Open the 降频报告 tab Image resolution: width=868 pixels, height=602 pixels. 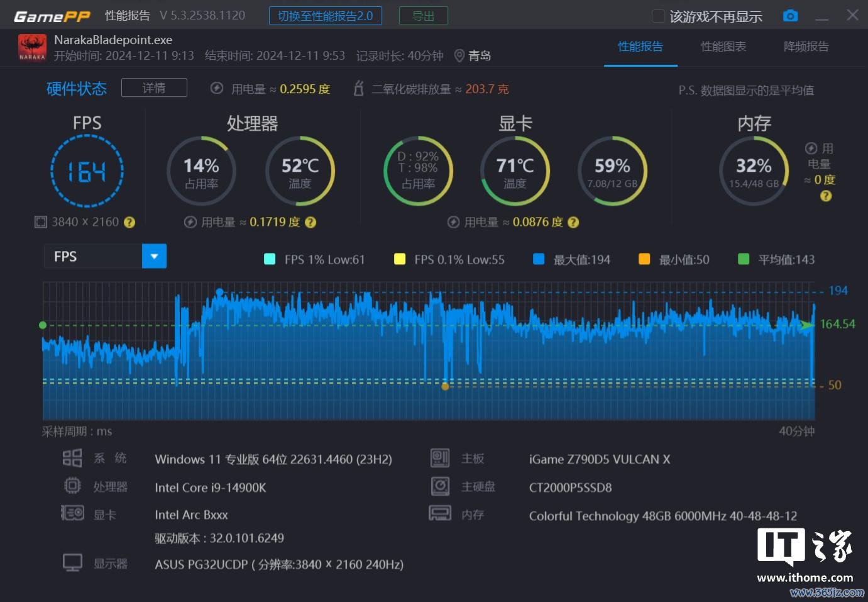[806, 47]
